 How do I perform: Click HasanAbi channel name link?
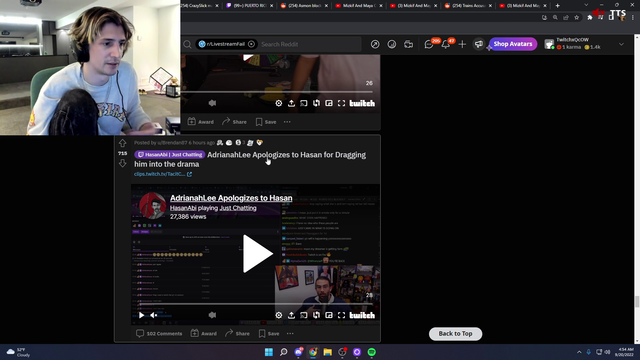tap(183, 208)
